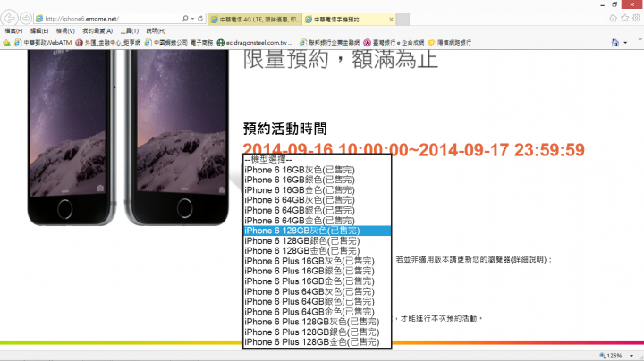Open the 檢視(V) menu
This screenshot has width=644, height=361.
[65, 30]
